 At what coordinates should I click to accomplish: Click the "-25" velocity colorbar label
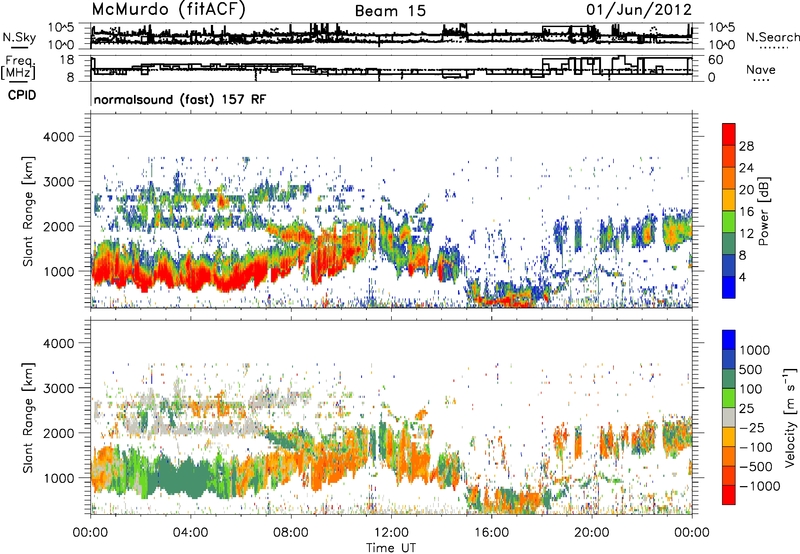(751, 428)
